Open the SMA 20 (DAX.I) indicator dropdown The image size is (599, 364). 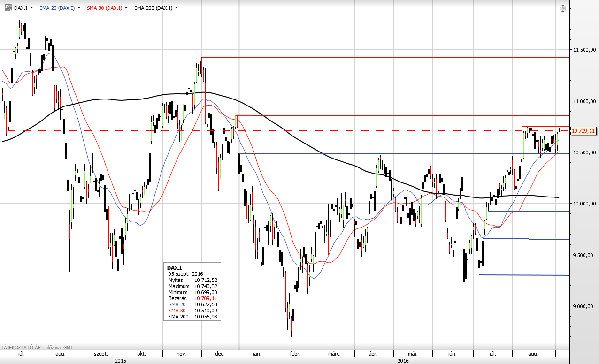coord(78,8)
